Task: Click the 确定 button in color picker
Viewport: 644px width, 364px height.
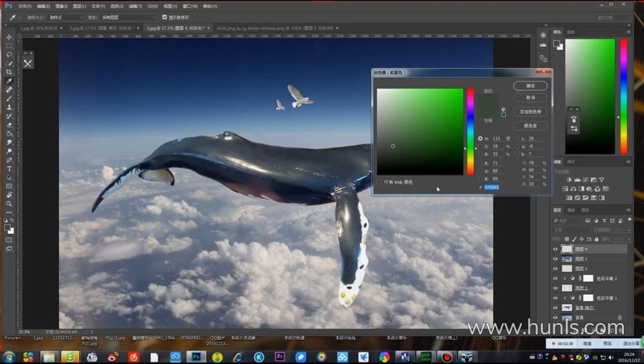Action: (x=530, y=86)
